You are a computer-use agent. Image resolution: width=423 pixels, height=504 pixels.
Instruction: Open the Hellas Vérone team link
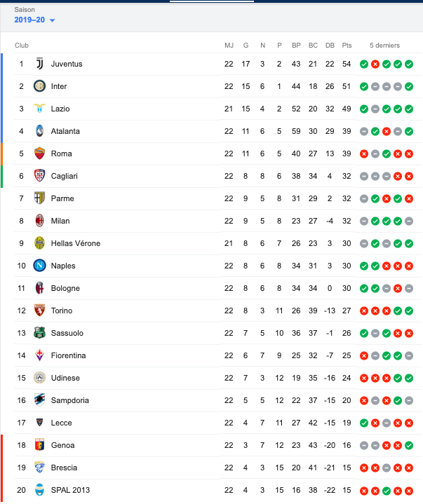click(76, 243)
